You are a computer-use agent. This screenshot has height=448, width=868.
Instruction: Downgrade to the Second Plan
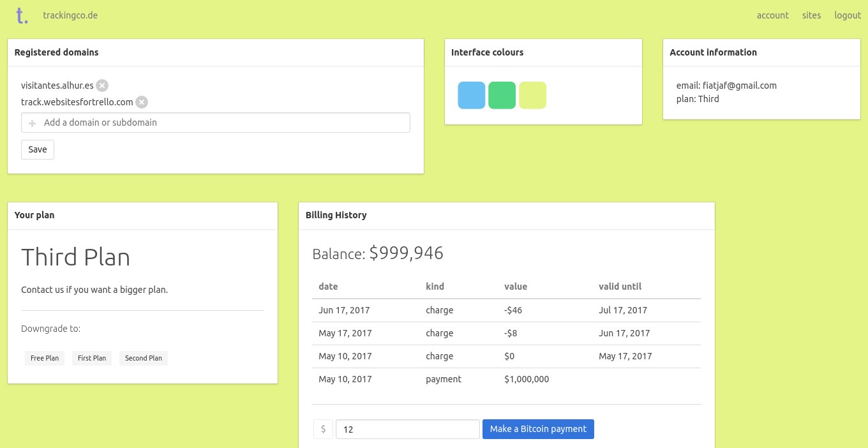click(x=144, y=358)
